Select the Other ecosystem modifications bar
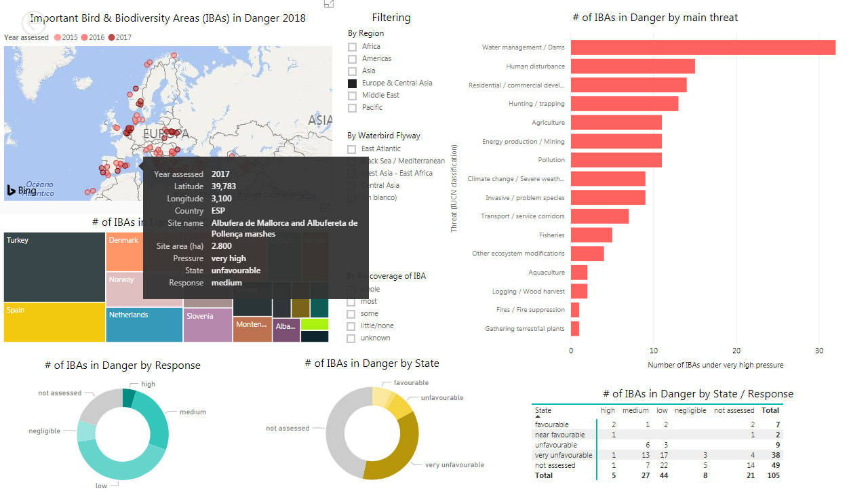 tap(587, 254)
